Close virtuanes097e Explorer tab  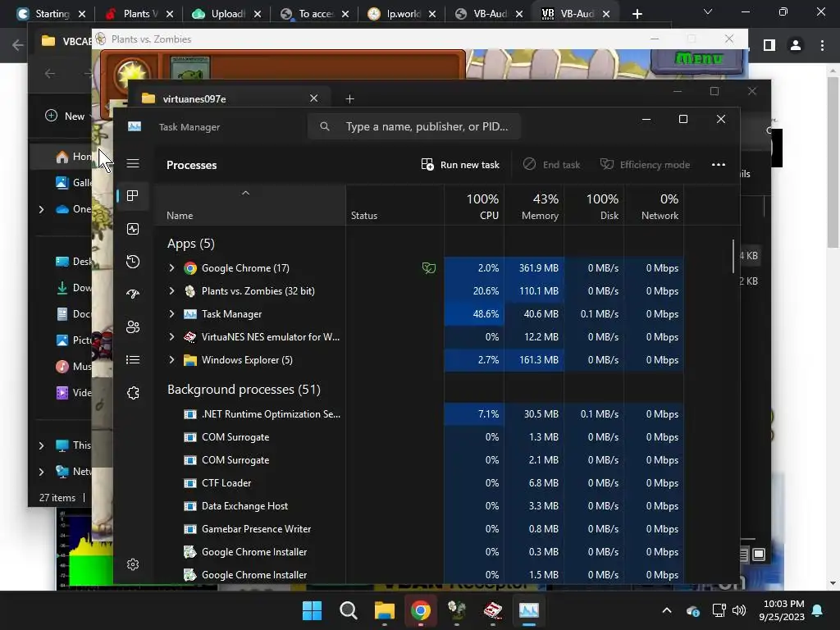tap(314, 98)
